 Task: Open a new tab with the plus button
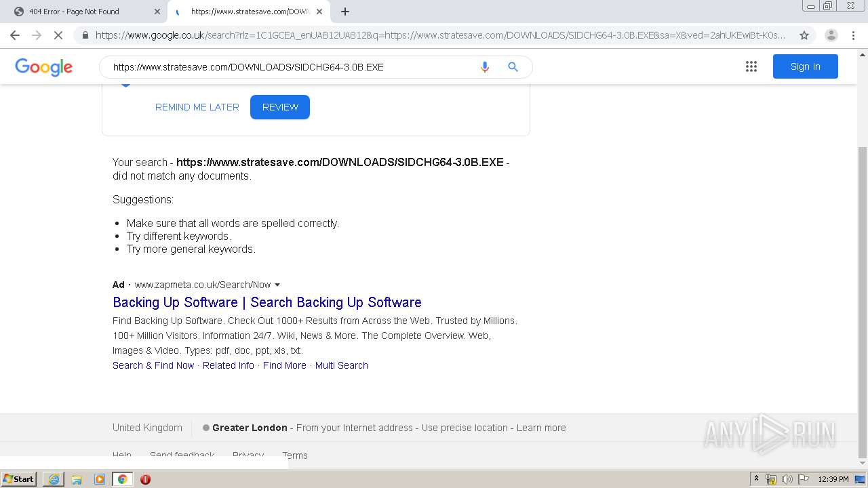click(345, 12)
